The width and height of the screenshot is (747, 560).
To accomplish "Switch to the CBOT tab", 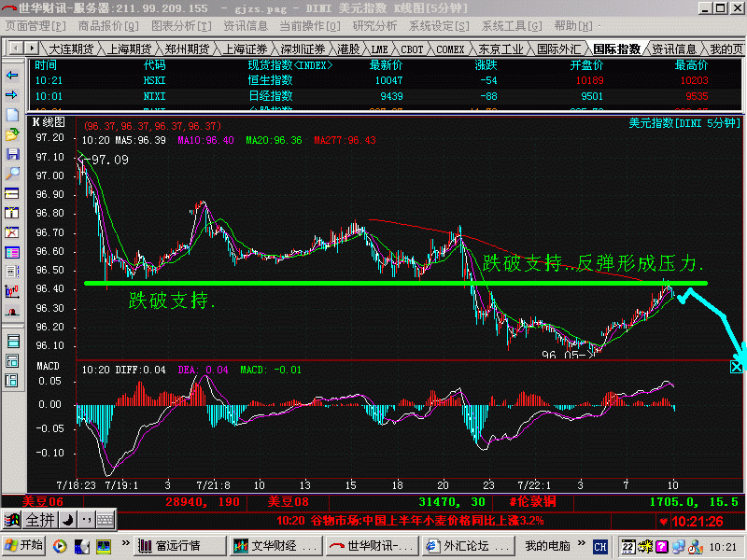I will tap(412, 49).
